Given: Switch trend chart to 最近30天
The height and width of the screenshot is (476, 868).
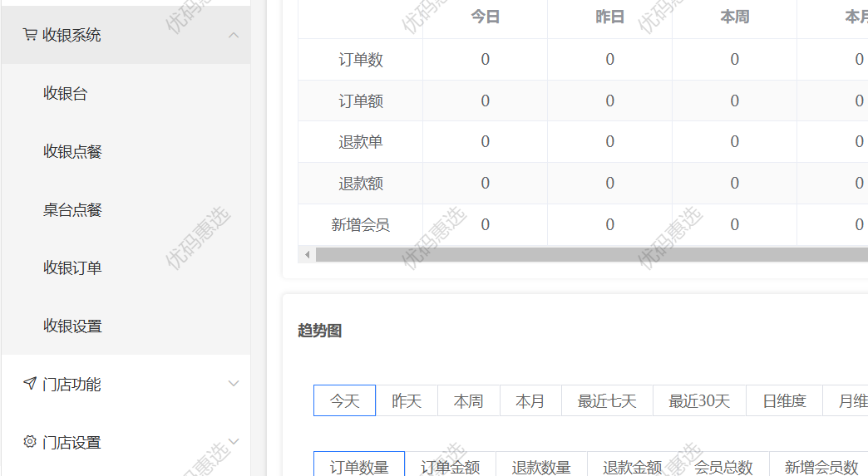Looking at the screenshot, I should tap(699, 401).
